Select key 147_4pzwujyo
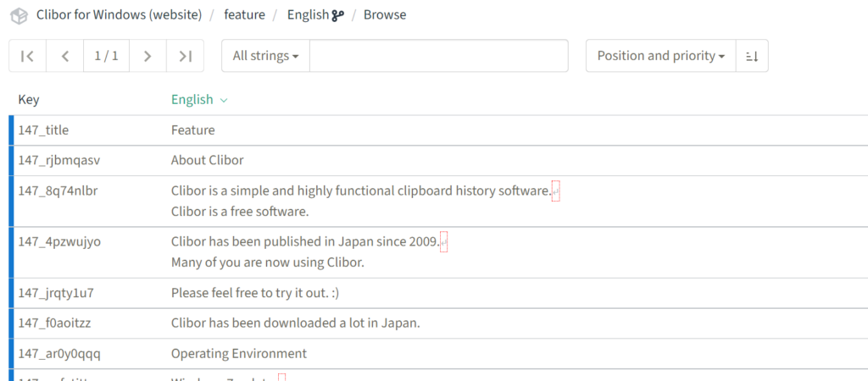The image size is (868, 381). click(60, 241)
